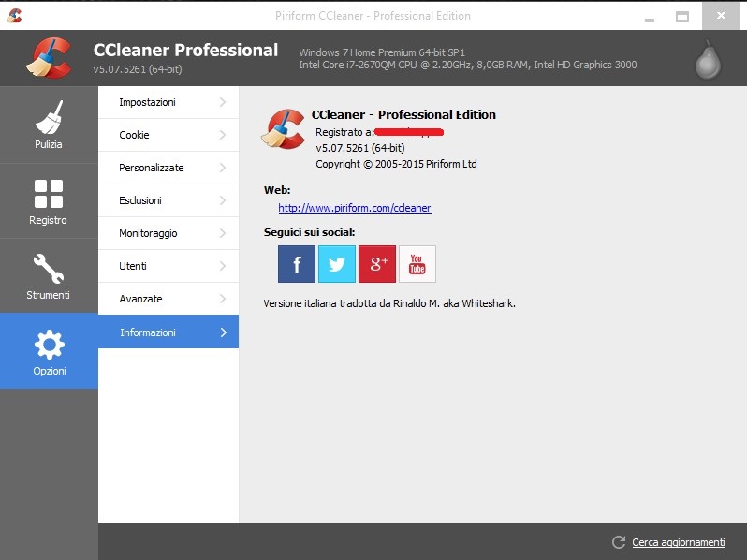The height and width of the screenshot is (560, 747).
Task: Select the Opzioni gear section
Action: pos(49,351)
